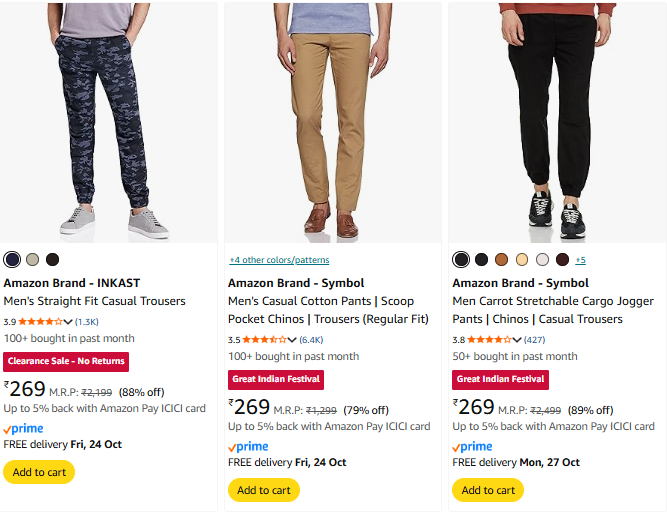Show +5 more colors for Cargo Jogger
The width and height of the screenshot is (667, 514).
581,260
